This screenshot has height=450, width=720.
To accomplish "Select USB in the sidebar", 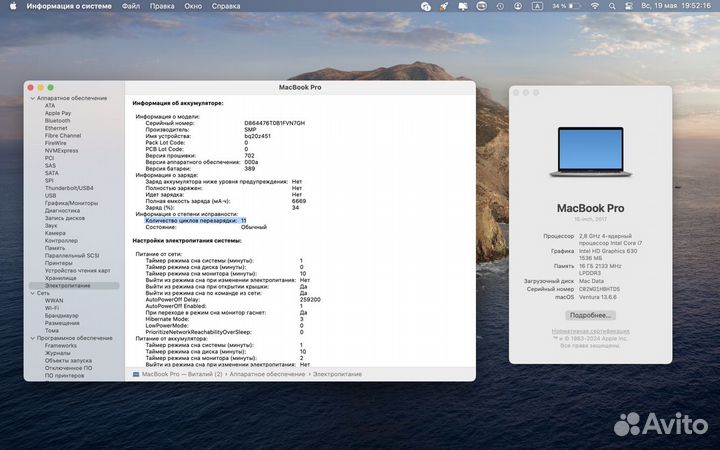I will coord(51,196).
